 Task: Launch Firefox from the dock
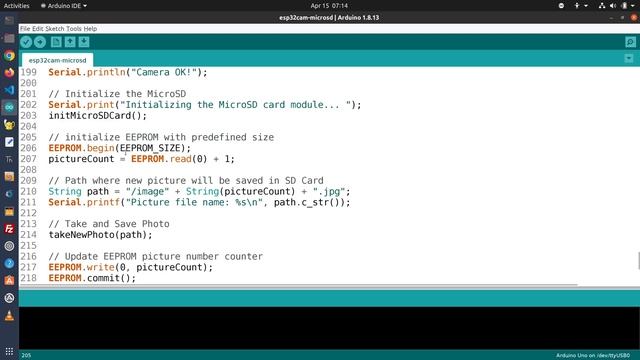[x=9, y=73]
